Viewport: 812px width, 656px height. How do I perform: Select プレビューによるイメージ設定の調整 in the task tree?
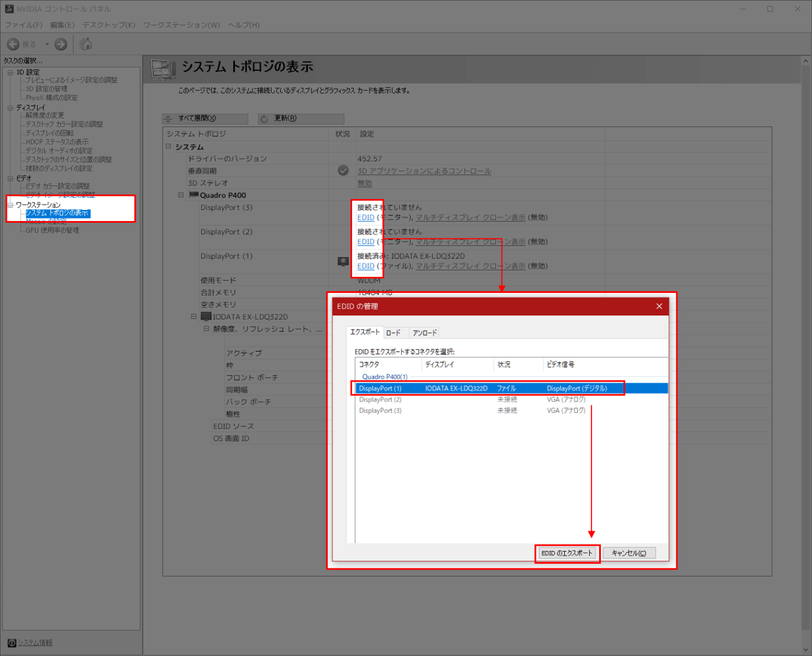(71, 80)
